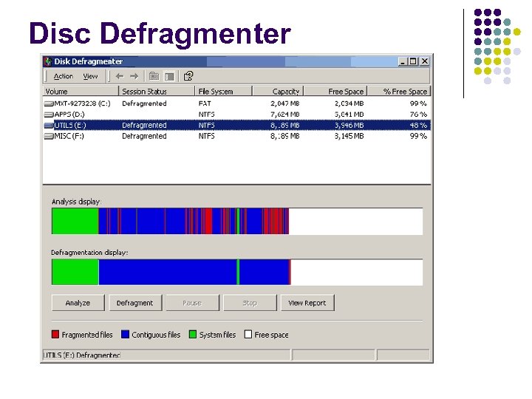Open the Action menu
Image resolution: width=532 pixels, height=399 pixels.
point(64,76)
